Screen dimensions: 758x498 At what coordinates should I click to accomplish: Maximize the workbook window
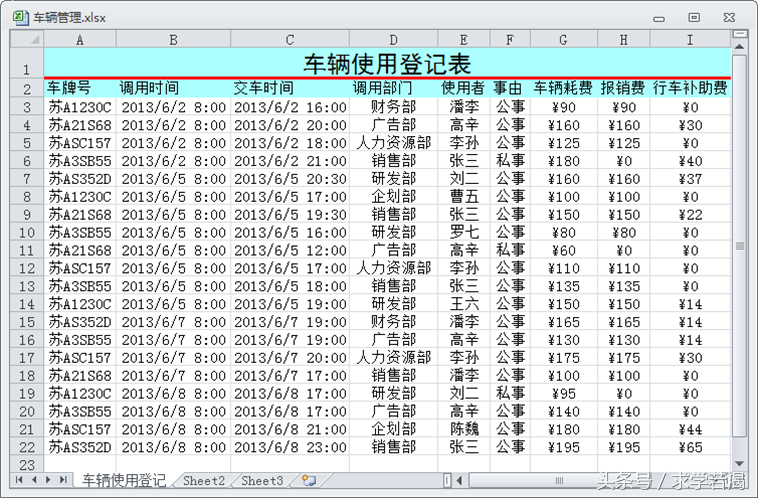(694, 17)
